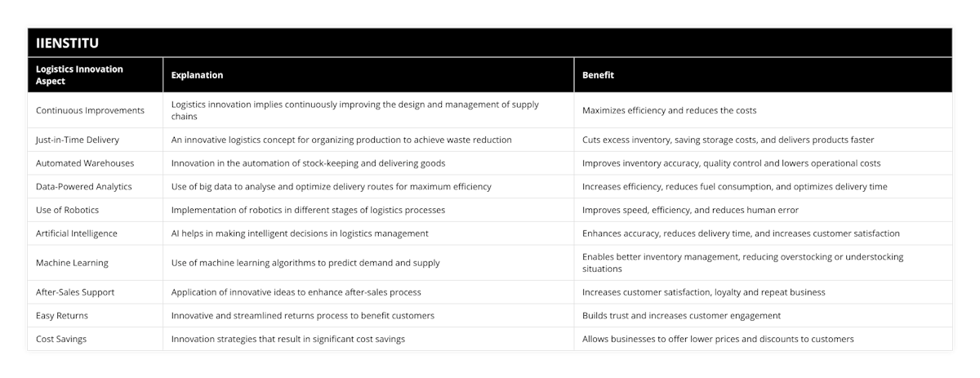Select the Easy Returns row label
Viewport: 980px width, 378px height.
[x=63, y=315]
